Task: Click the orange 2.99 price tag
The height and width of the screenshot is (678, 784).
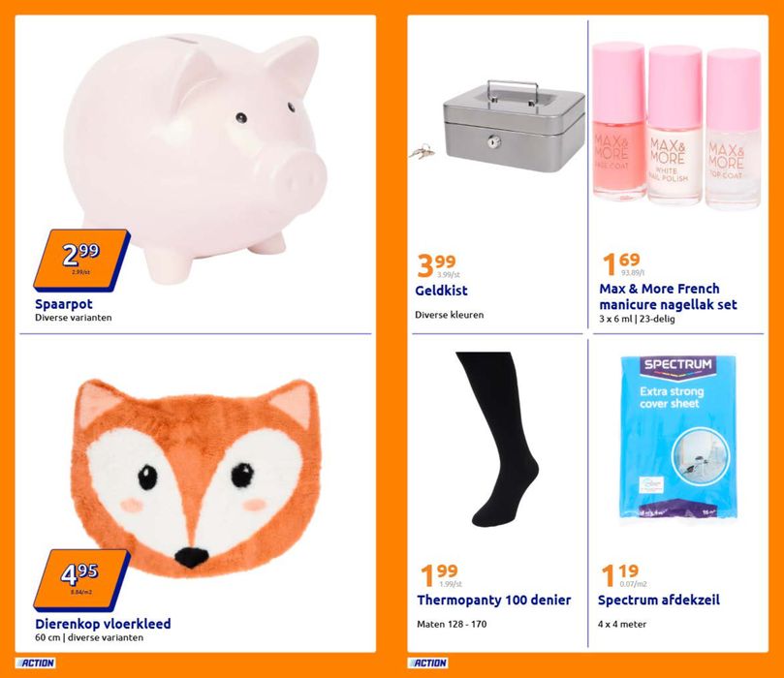Action: (x=81, y=261)
